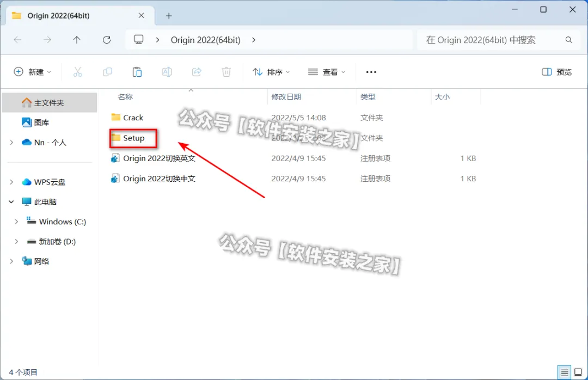Image resolution: width=588 pixels, height=380 pixels.
Task: Minimize the File Explorer window
Action: pos(514,9)
